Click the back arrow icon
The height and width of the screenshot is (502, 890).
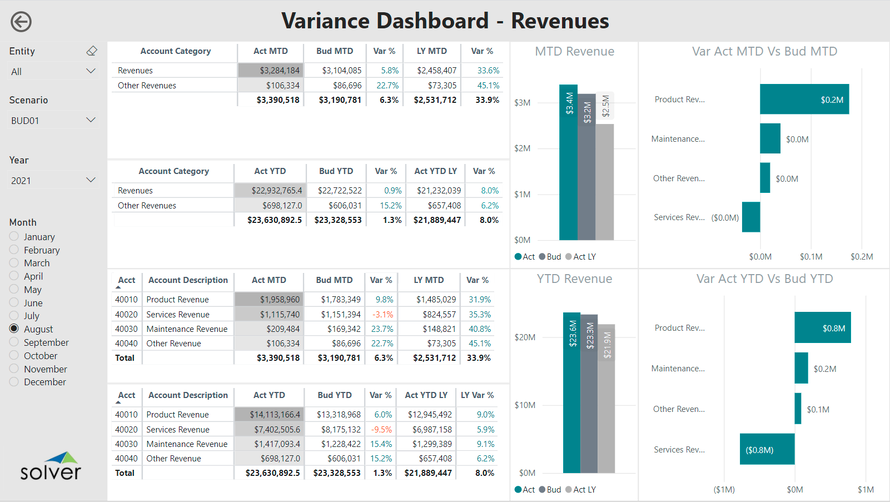coord(20,22)
